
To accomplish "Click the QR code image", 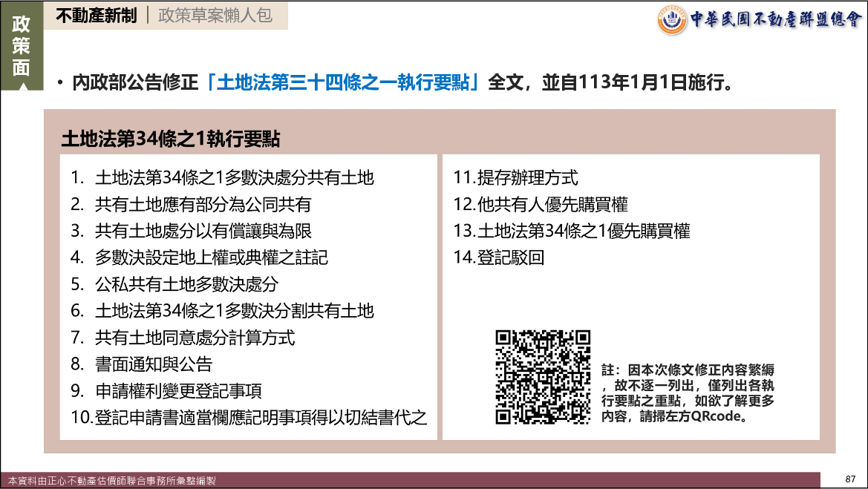I will click(543, 378).
